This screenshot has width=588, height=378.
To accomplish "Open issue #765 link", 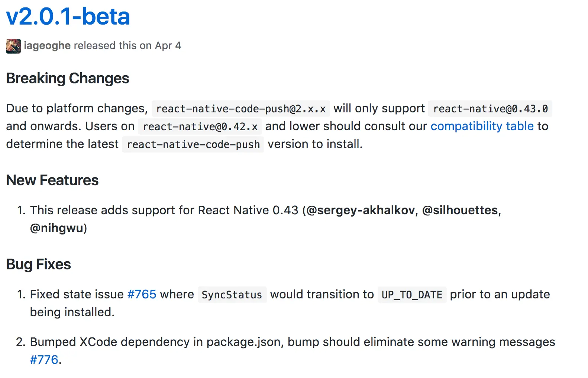I will (142, 294).
